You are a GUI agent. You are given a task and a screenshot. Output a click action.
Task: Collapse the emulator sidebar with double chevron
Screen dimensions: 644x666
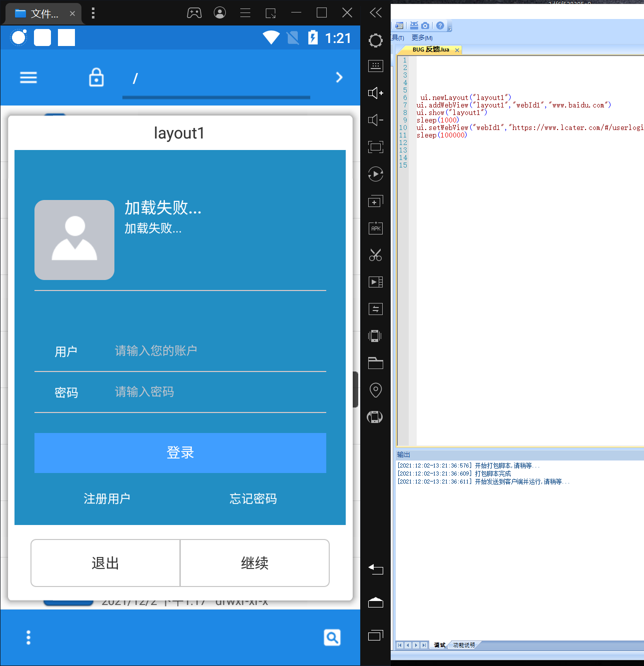point(376,12)
